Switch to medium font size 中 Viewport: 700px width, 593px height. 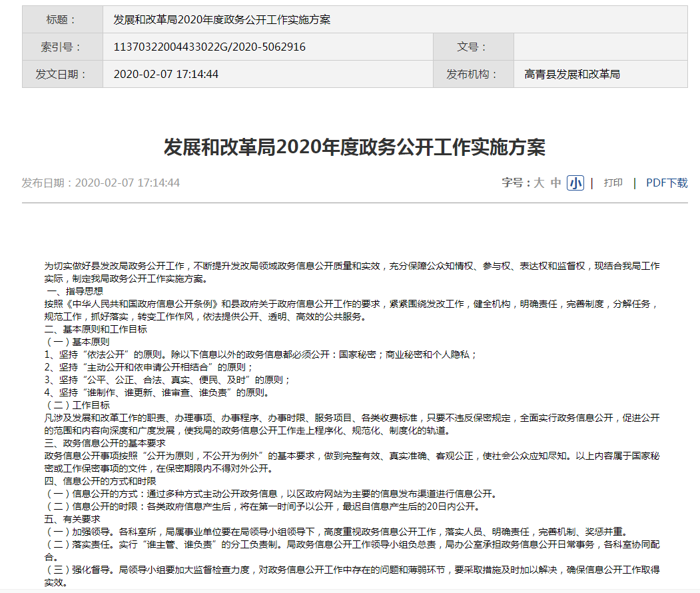tap(556, 183)
